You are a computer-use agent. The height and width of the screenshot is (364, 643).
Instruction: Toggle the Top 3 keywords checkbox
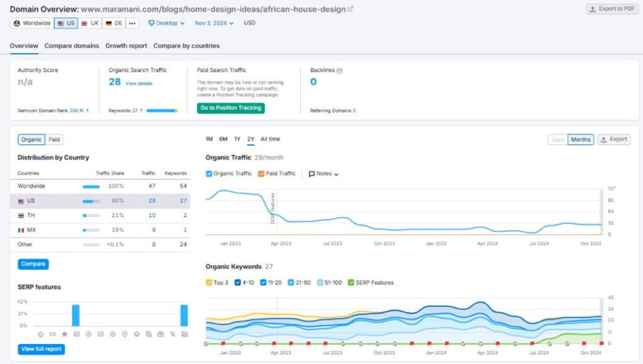209,282
